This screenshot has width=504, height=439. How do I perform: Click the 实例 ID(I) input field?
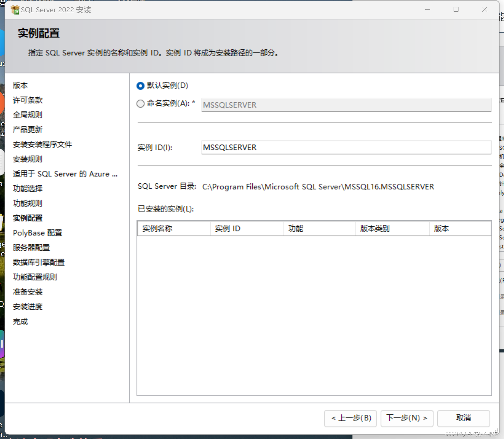coord(346,147)
